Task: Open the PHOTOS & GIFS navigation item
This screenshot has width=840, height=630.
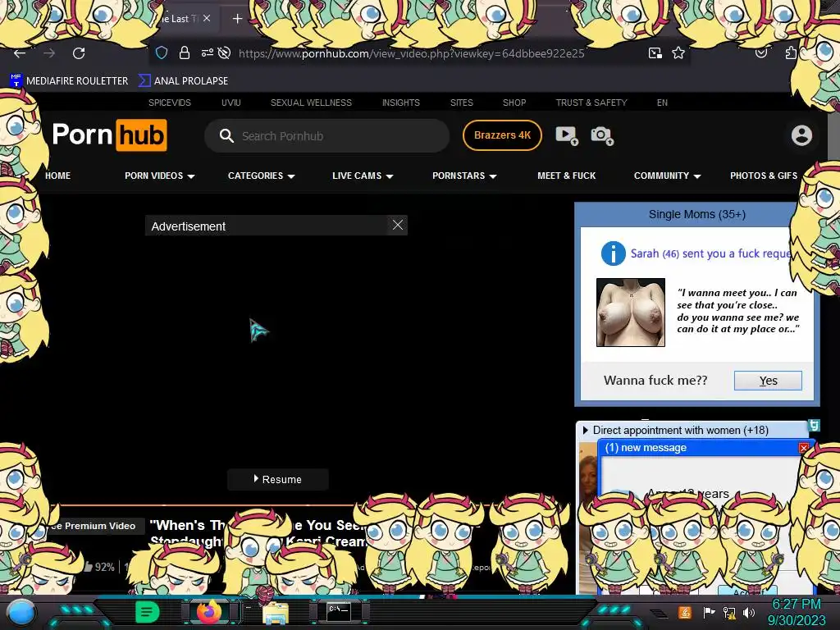Action: [x=764, y=176]
